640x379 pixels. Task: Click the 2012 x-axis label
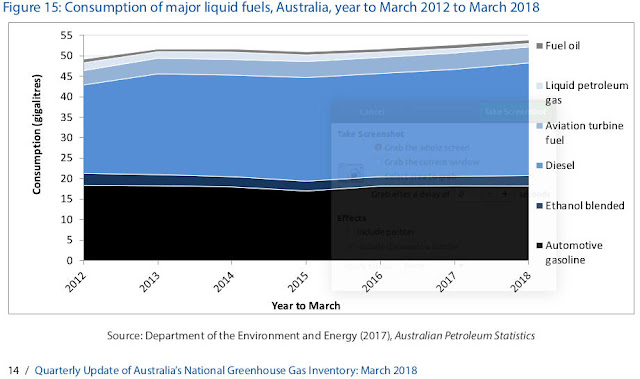coord(76,281)
